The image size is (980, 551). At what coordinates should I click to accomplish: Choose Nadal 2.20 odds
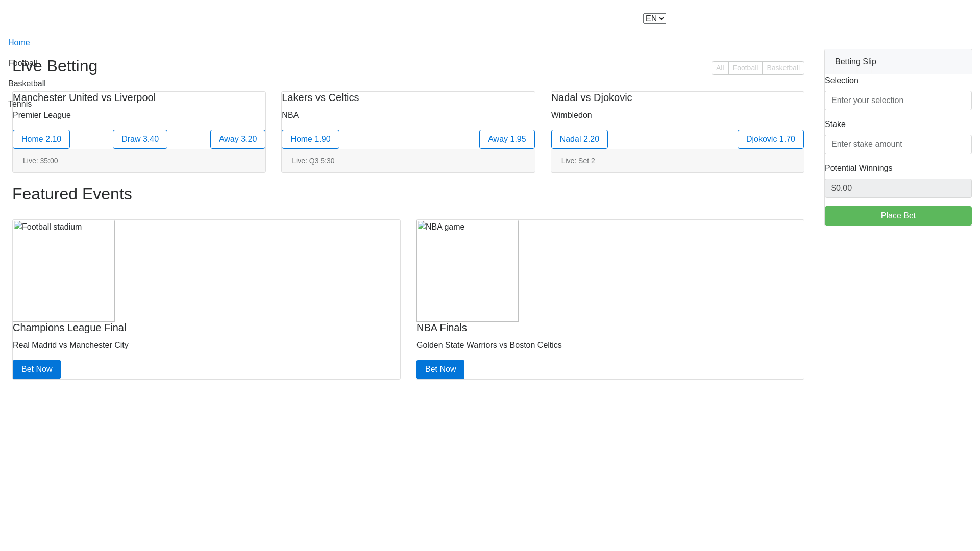(579, 139)
